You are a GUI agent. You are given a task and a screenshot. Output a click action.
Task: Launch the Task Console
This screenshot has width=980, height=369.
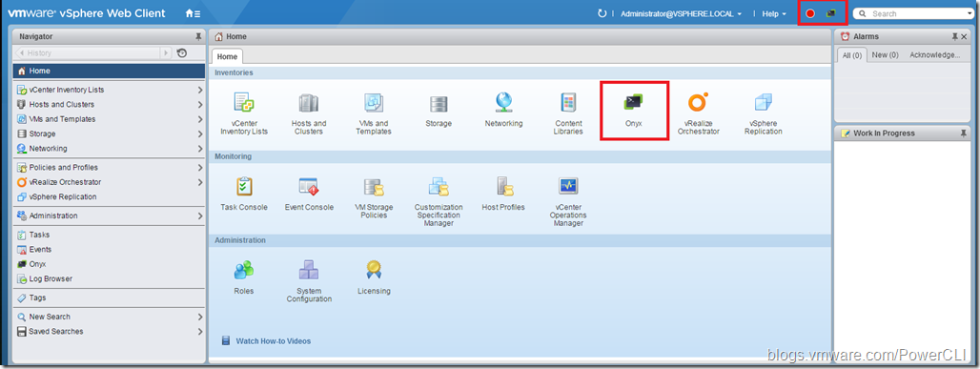click(244, 194)
